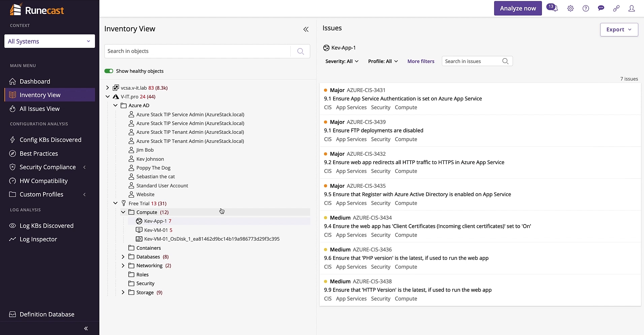The image size is (644, 335).
Task: Go to Dashboard in main menu
Action: 50,81
